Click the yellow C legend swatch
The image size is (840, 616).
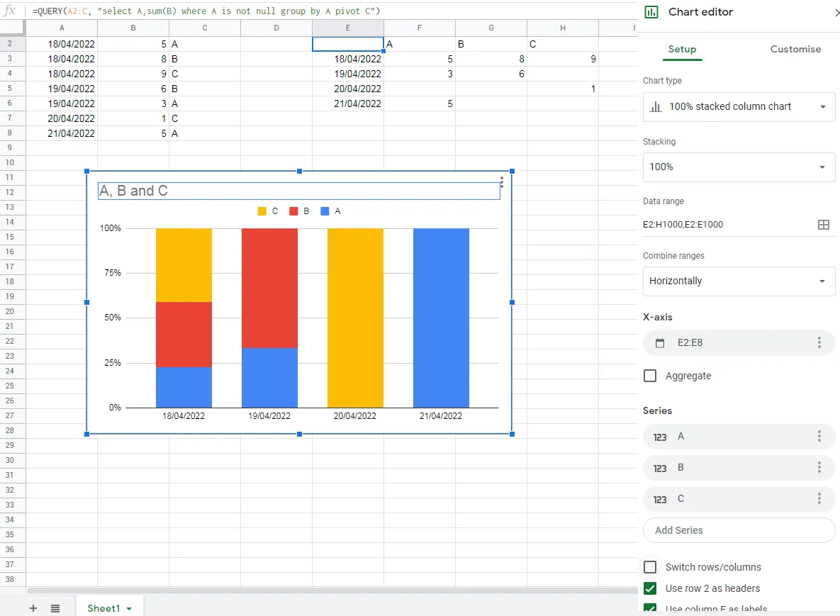262,211
